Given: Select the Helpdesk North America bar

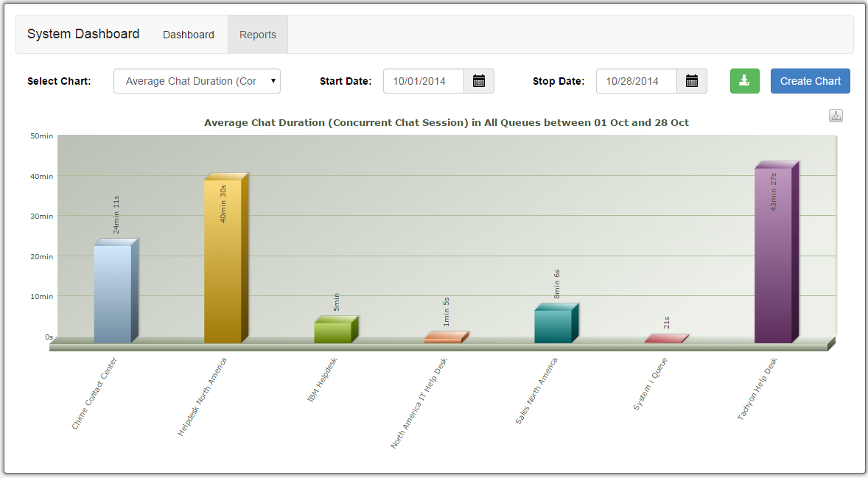Looking at the screenshot, I should (x=226, y=259).
